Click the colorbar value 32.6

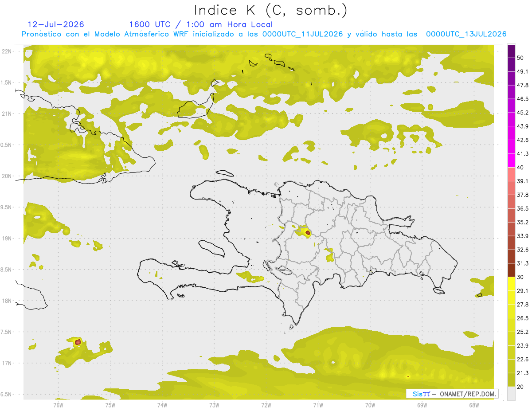[x=523, y=250]
